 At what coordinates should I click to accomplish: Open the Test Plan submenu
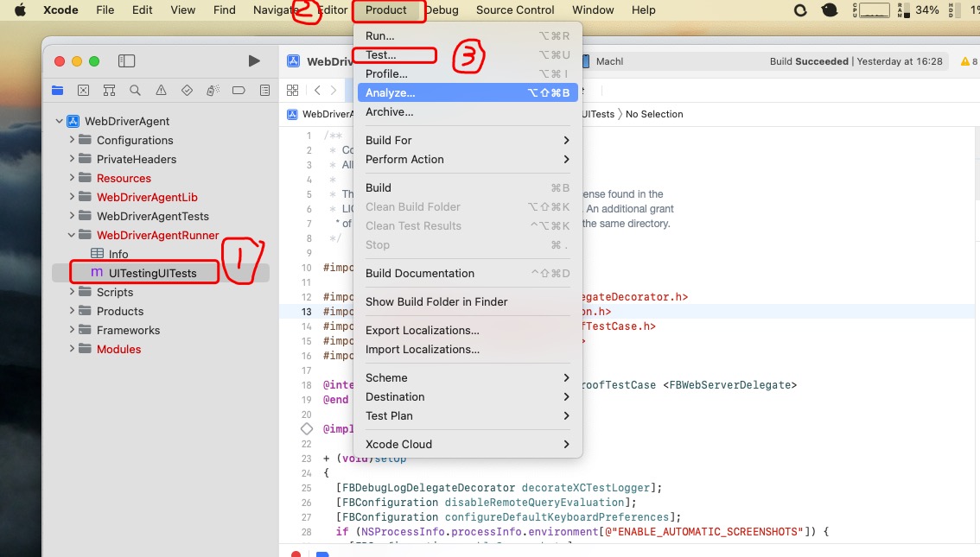(x=468, y=416)
